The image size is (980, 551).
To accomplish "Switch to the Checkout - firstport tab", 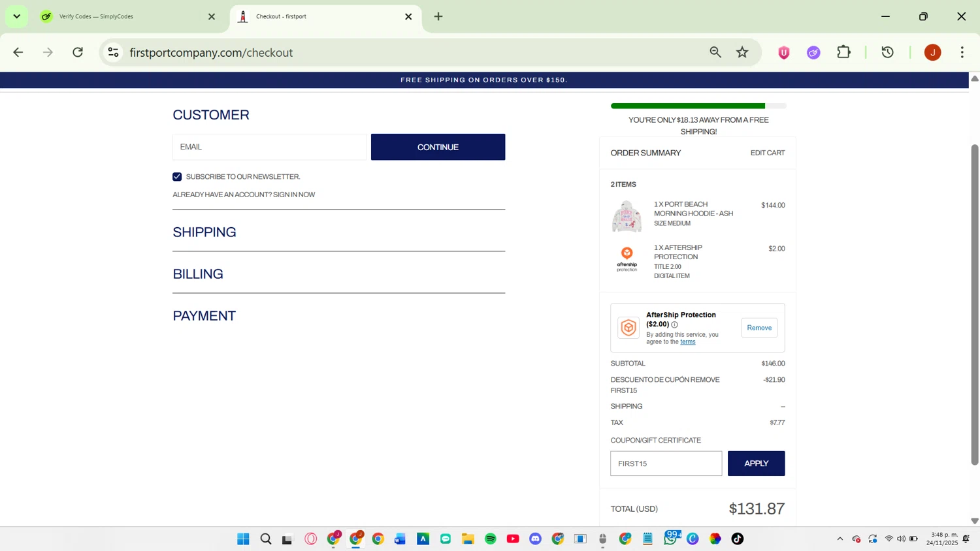I will 325,17.
